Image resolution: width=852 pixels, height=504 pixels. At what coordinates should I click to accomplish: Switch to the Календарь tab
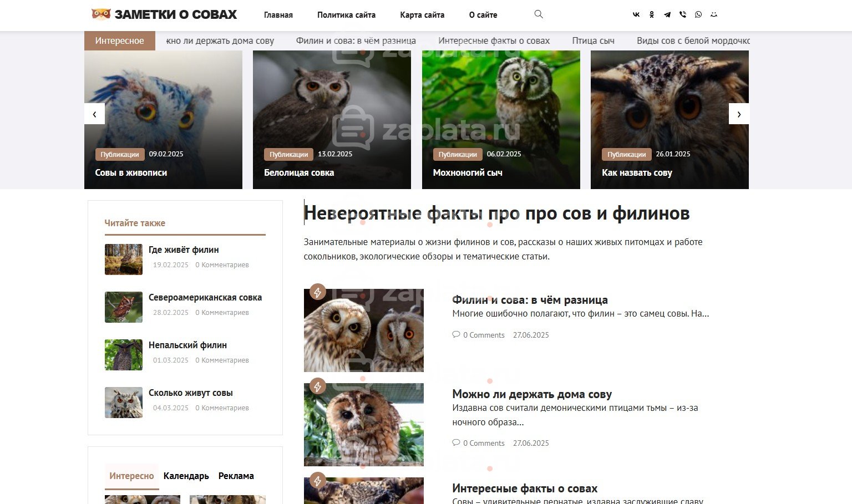[186, 476]
